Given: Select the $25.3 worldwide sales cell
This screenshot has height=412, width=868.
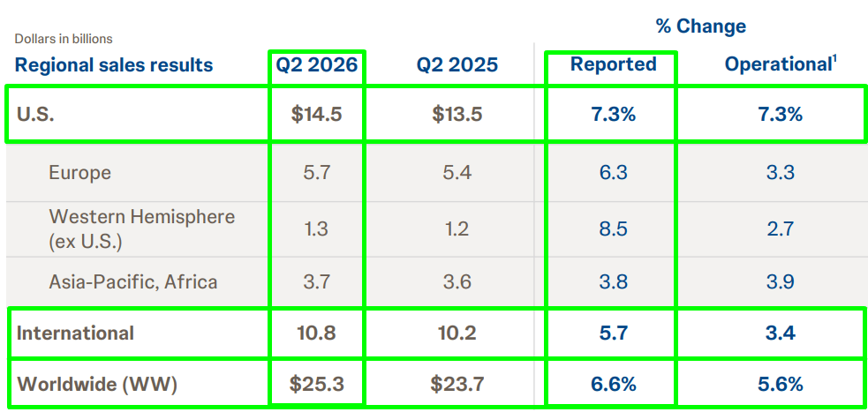Looking at the screenshot, I should 317,384.
